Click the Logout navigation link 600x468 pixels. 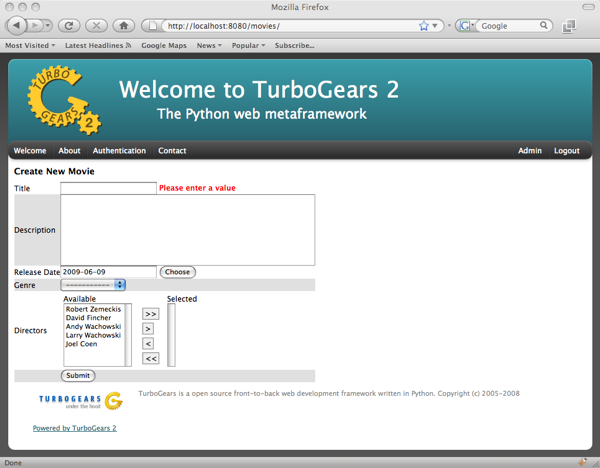tap(567, 151)
